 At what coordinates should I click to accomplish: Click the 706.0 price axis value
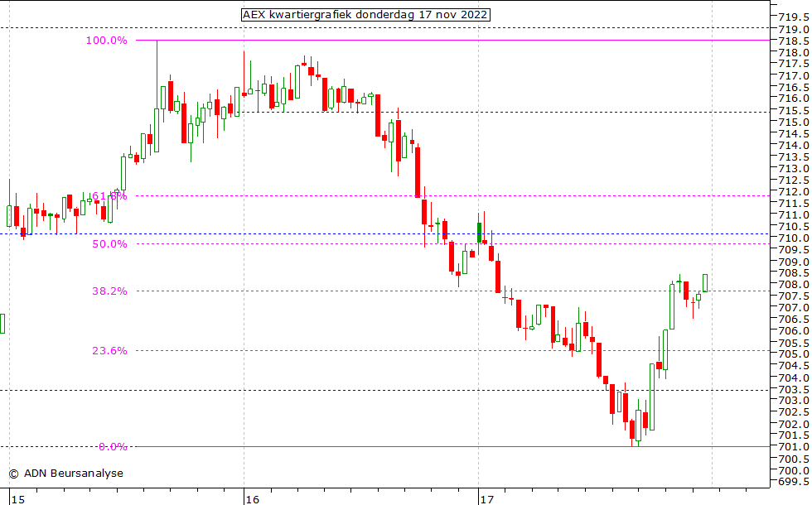(x=794, y=330)
